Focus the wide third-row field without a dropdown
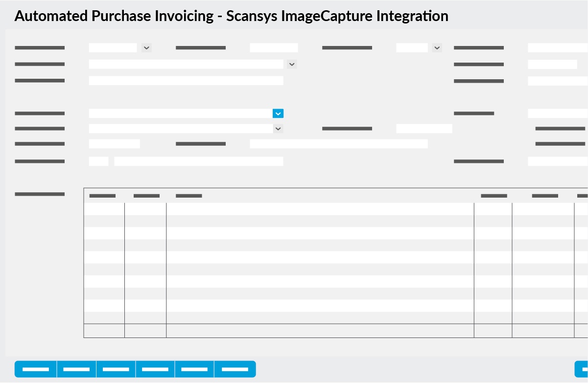This screenshot has width=588, height=383. (x=186, y=81)
